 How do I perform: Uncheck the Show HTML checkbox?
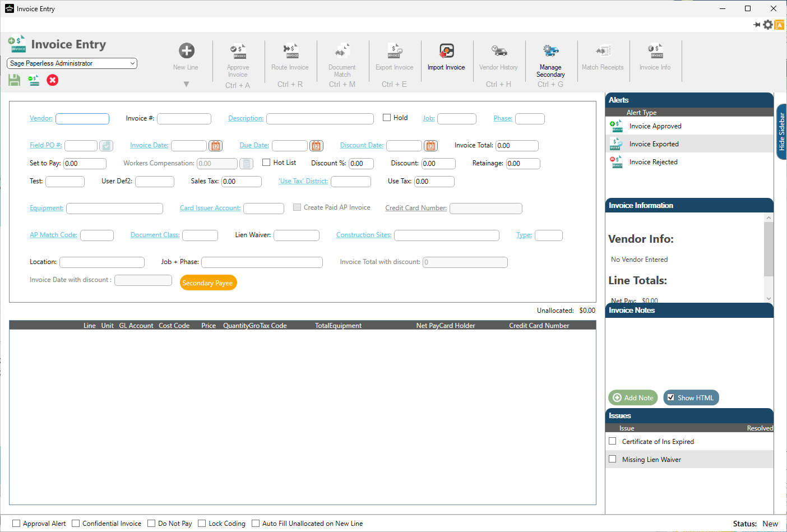(x=670, y=397)
